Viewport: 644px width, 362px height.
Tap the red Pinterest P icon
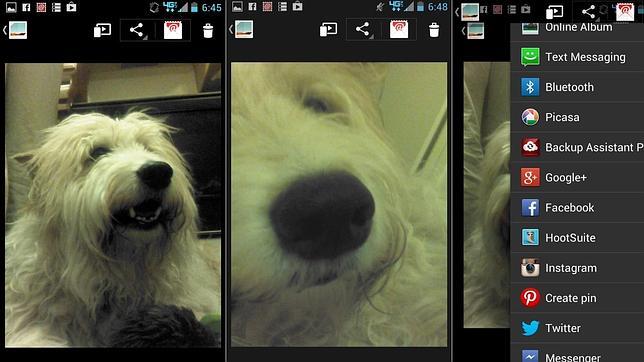[530, 298]
